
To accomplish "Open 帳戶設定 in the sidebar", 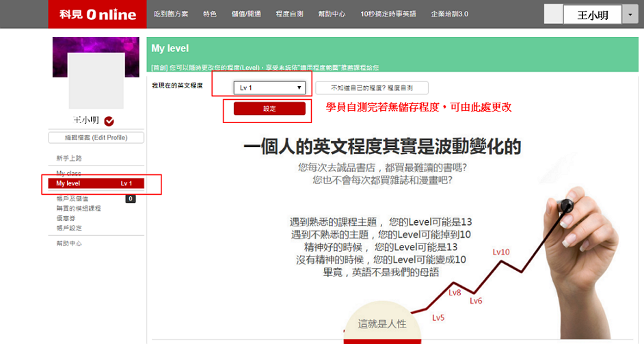I will [x=69, y=228].
